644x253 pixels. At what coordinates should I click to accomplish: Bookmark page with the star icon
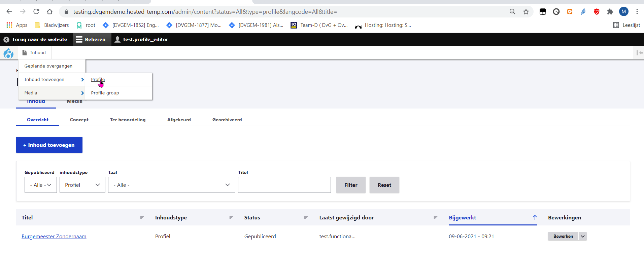(526, 12)
